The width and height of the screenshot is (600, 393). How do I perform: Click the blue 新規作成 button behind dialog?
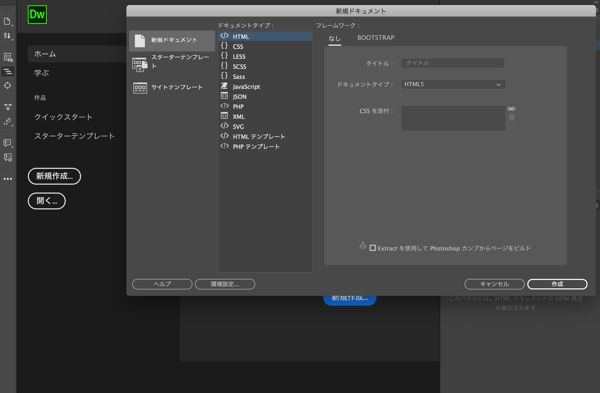click(350, 300)
